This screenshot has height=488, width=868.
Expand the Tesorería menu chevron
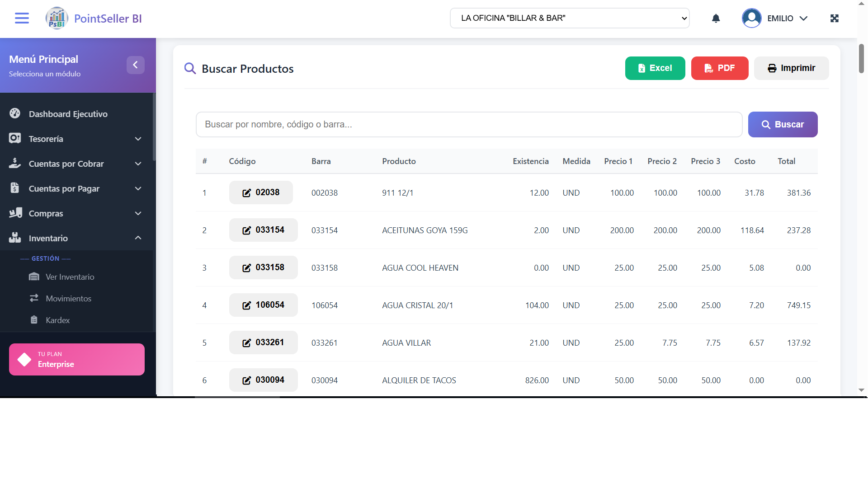click(x=138, y=139)
